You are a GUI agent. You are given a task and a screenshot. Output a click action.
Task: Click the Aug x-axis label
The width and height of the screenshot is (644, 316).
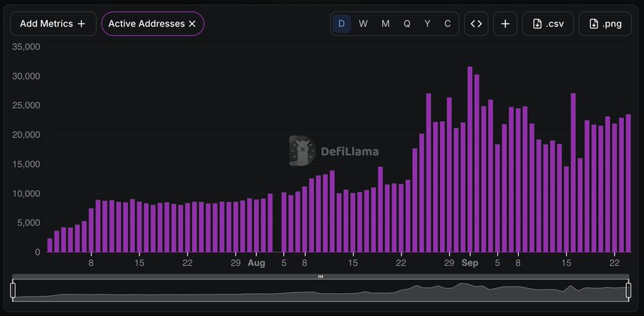pyautogui.click(x=256, y=263)
